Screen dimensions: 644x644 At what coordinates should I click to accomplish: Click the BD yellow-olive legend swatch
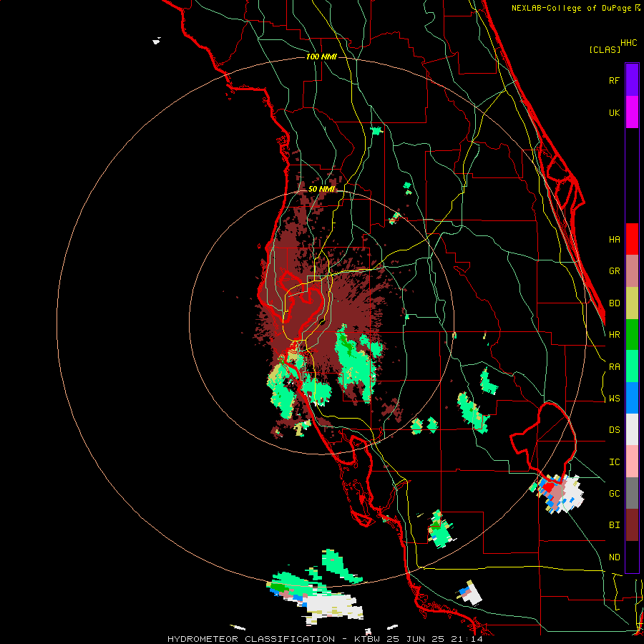[x=632, y=303]
